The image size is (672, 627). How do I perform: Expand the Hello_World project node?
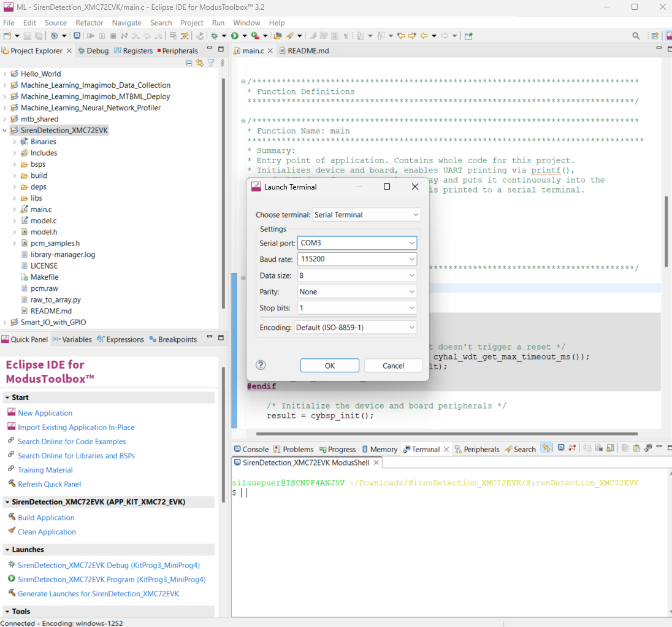pos(5,74)
